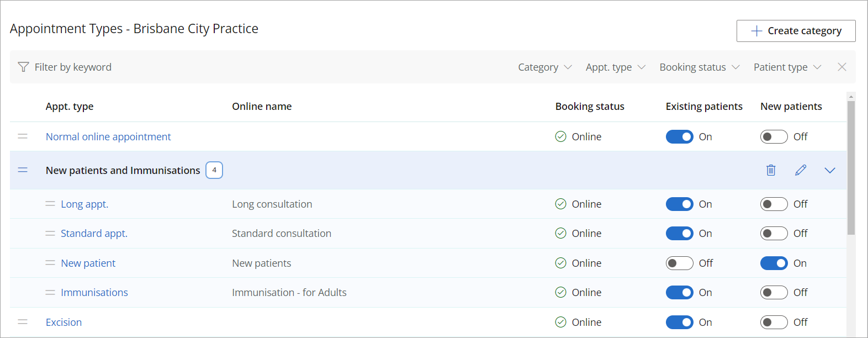
Task: Open the Patient type filter dropdown
Action: (x=787, y=67)
